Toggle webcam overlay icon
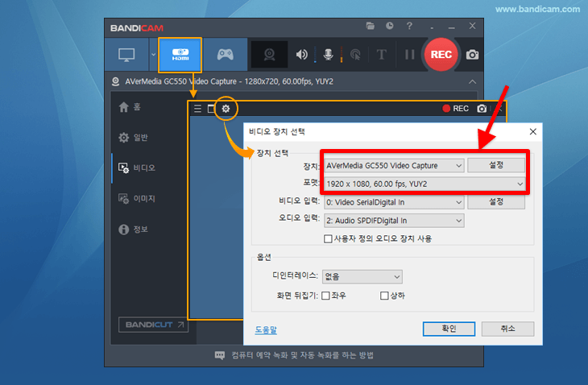Image resolution: width=588 pixels, height=385 pixels. click(269, 55)
